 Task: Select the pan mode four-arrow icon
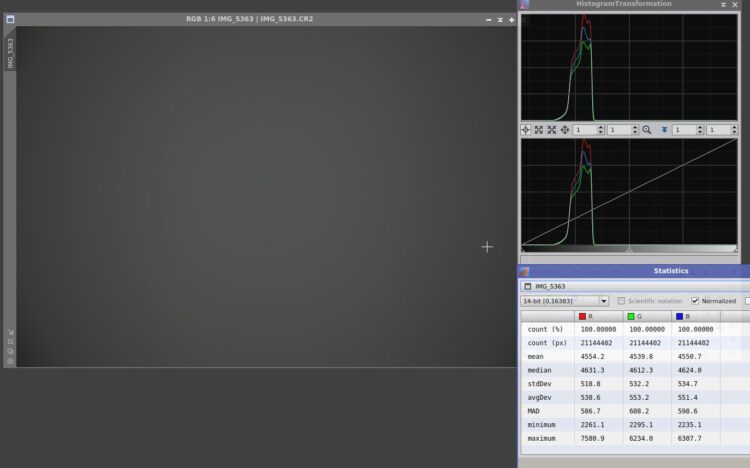pyautogui.click(x=564, y=130)
